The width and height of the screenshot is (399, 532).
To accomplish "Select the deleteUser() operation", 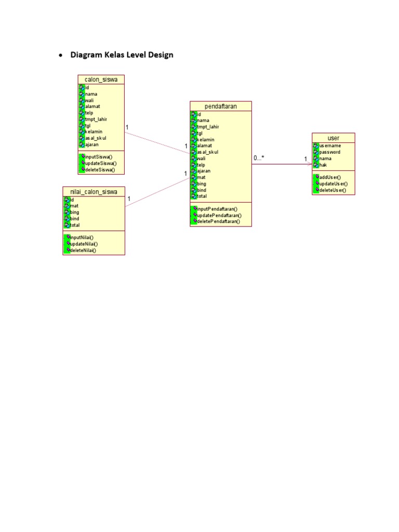I will [332, 190].
